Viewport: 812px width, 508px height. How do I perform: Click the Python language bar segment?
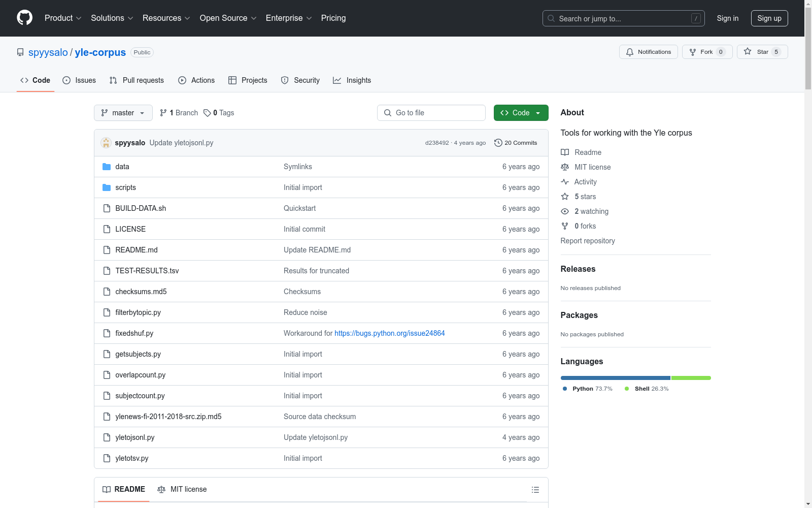point(616,378)
